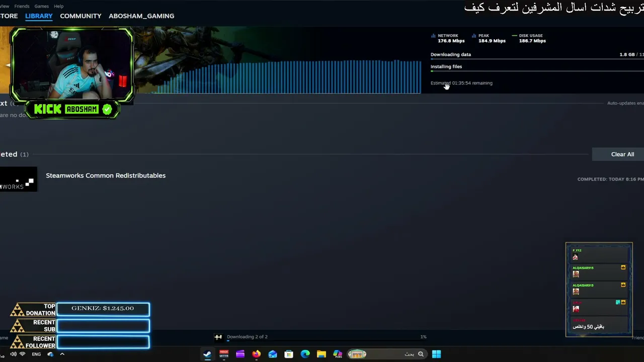644x362 pixels.
Task: Open the Windows Start menu
Action: (x=436, y=354)
